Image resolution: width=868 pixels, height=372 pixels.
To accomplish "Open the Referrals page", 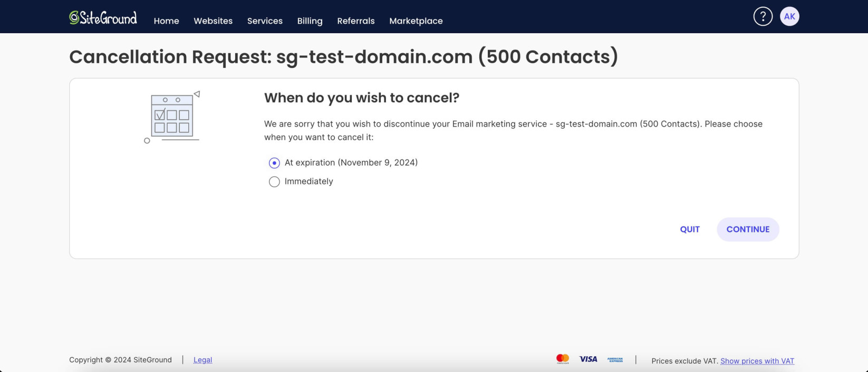I will pyautogui.click(x=356, y=21).
